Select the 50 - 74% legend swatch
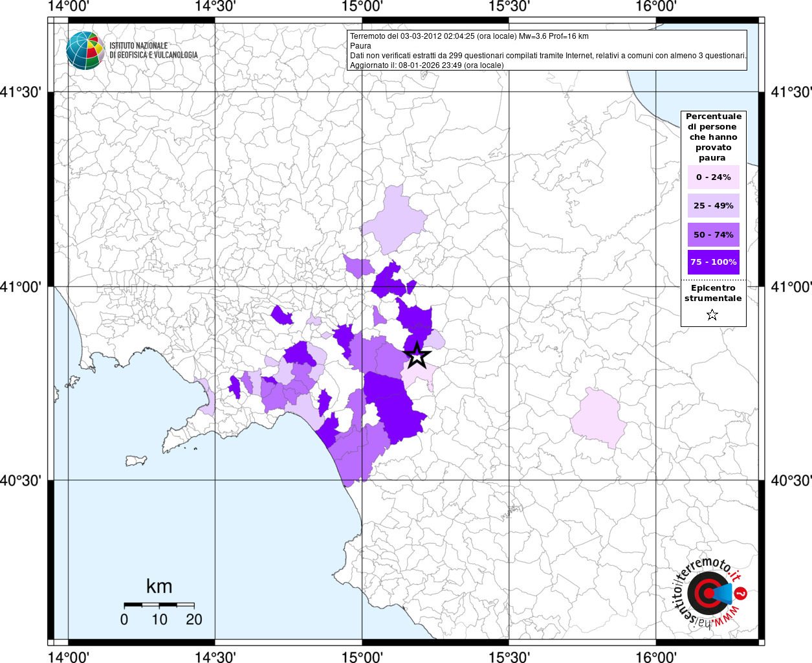The width and height of the screenshot is (812, 663). click(713, 234)
